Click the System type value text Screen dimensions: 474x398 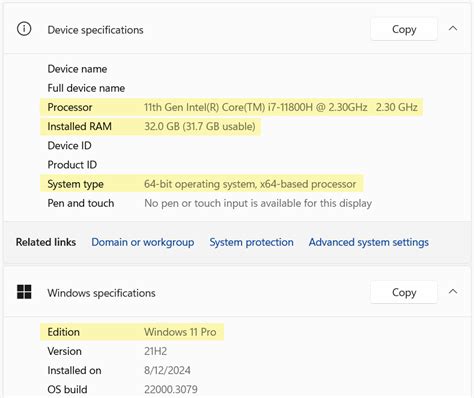(x=250, y=184)
